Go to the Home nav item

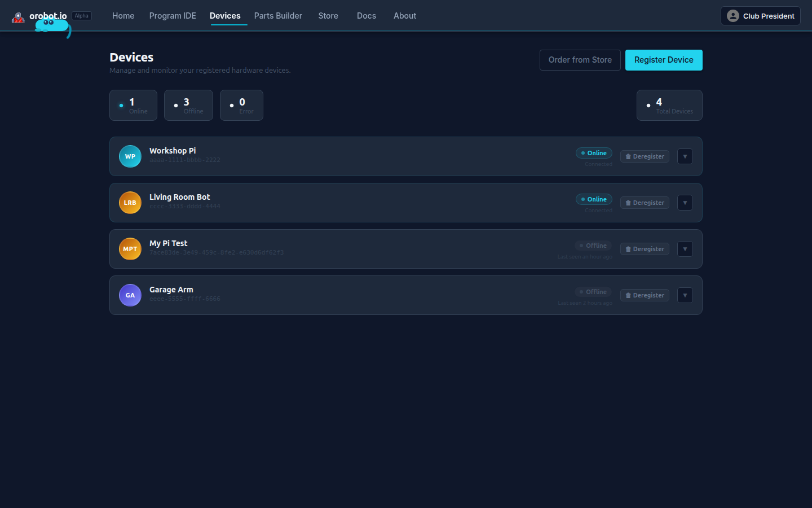click(123, 16)
